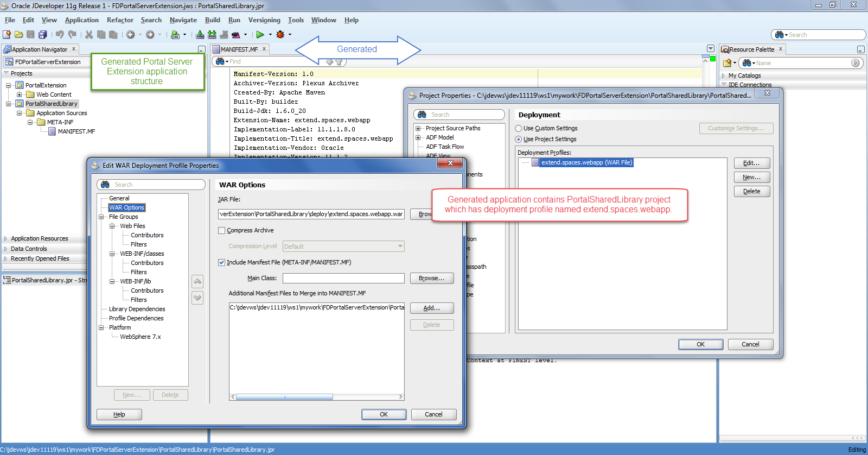Click Edit... in Project Properties Deployment
Screen dimensions: 868x455
click(x=751, y=163)
